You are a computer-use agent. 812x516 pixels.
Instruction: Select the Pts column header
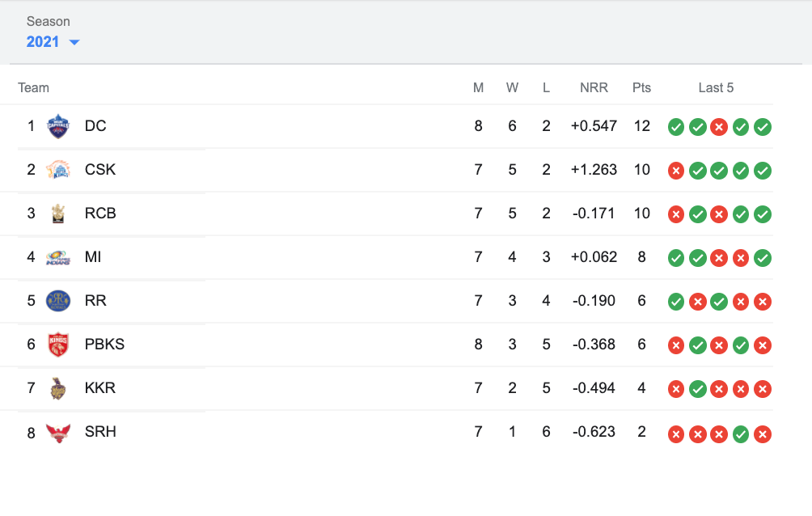point(641,87)
